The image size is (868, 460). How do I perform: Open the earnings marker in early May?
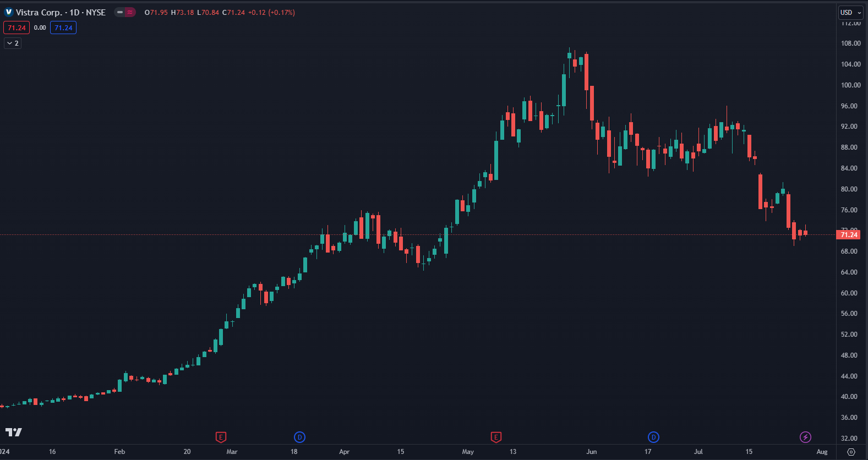point(496,437)
